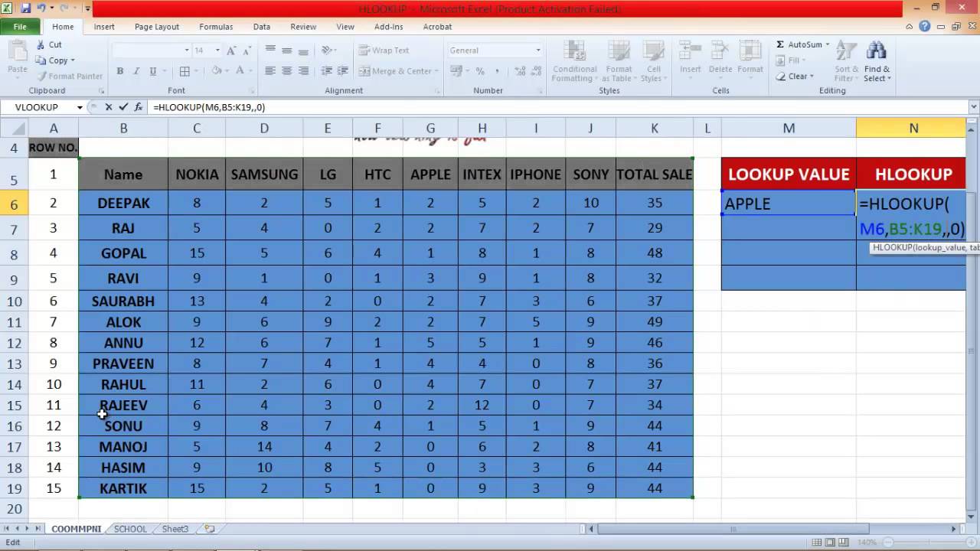Click the Save icon in quick access toolbar
The image size is (980, 551).
click(x=26, y=9)
